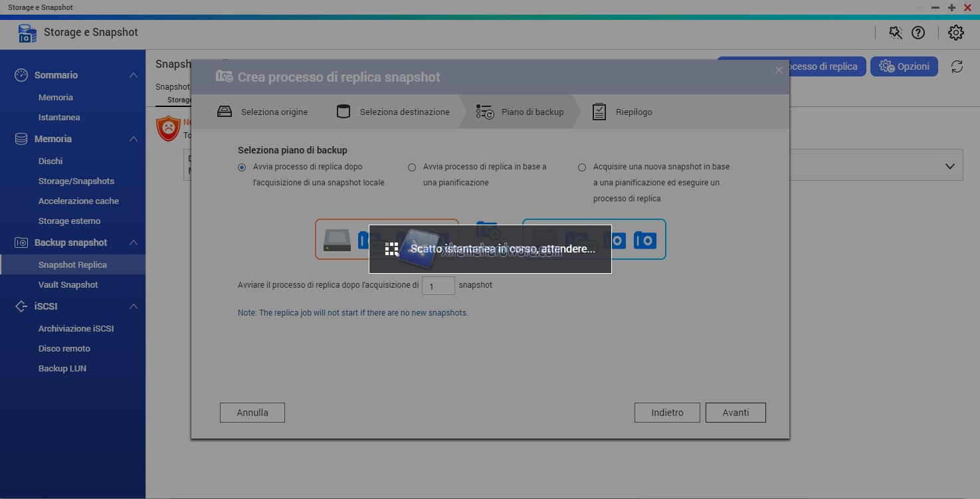Click the maintenance tools icon in header

(896, 33)
